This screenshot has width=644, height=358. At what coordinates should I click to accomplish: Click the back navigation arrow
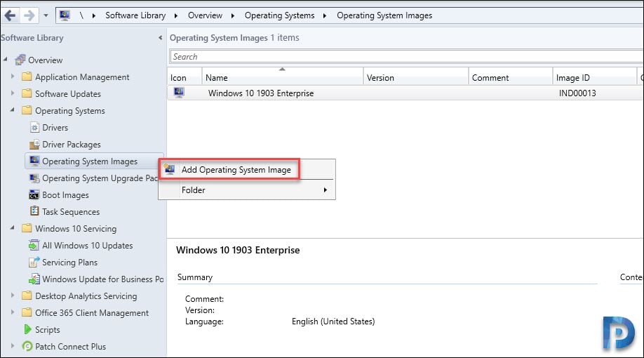(10, 15)
